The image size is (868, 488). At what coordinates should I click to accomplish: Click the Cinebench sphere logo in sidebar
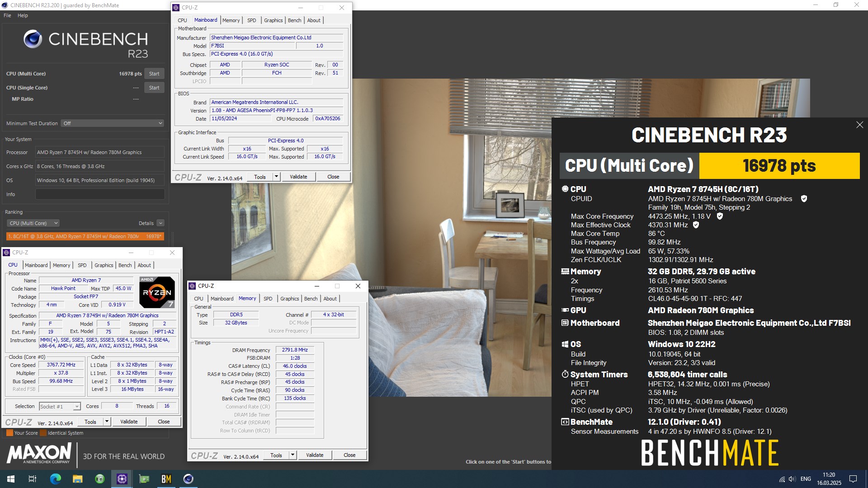coord(33,39)
